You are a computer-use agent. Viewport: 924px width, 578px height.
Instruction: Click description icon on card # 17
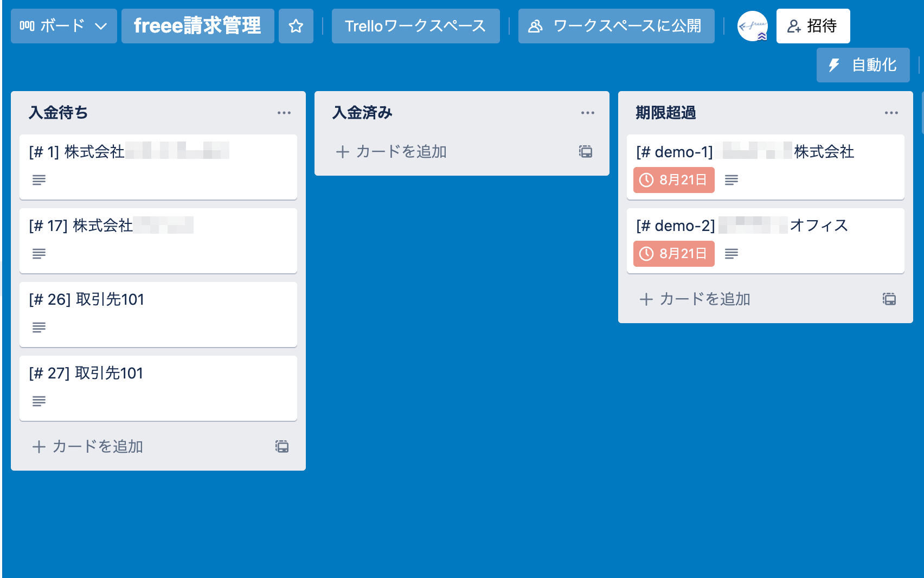39,254
